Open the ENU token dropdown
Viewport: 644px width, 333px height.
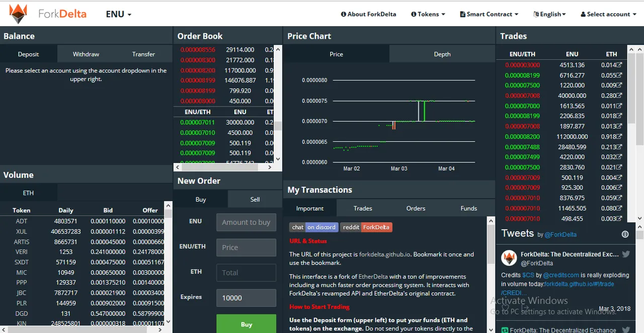119,14
